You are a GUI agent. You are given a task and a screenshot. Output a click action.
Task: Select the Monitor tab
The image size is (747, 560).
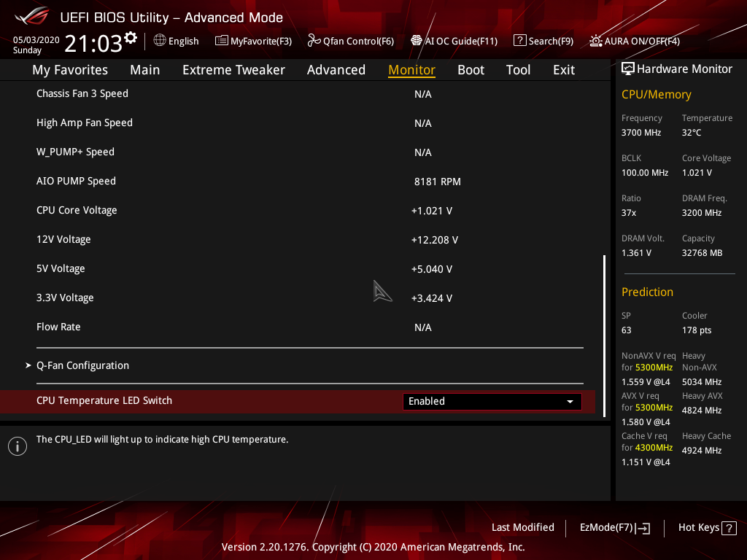411,70
